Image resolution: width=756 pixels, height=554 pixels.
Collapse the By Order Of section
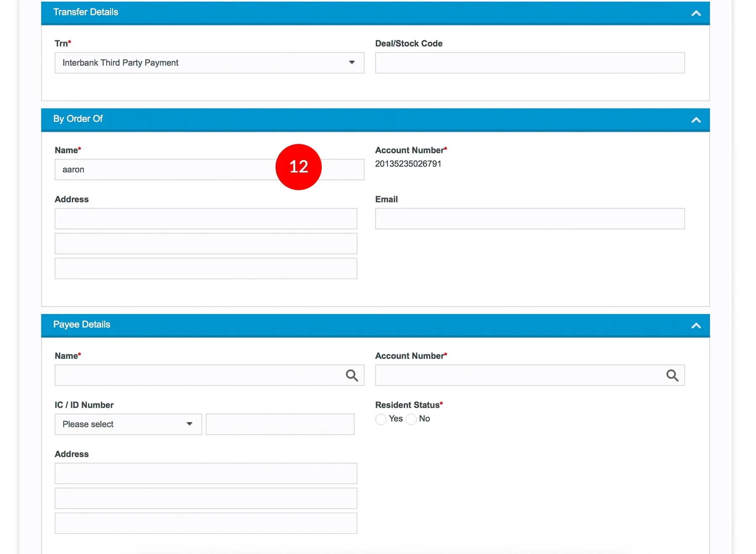(696, 120)
